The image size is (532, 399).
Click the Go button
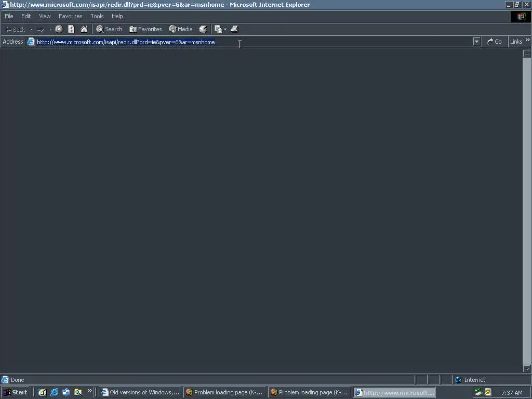tap(495, 42)
